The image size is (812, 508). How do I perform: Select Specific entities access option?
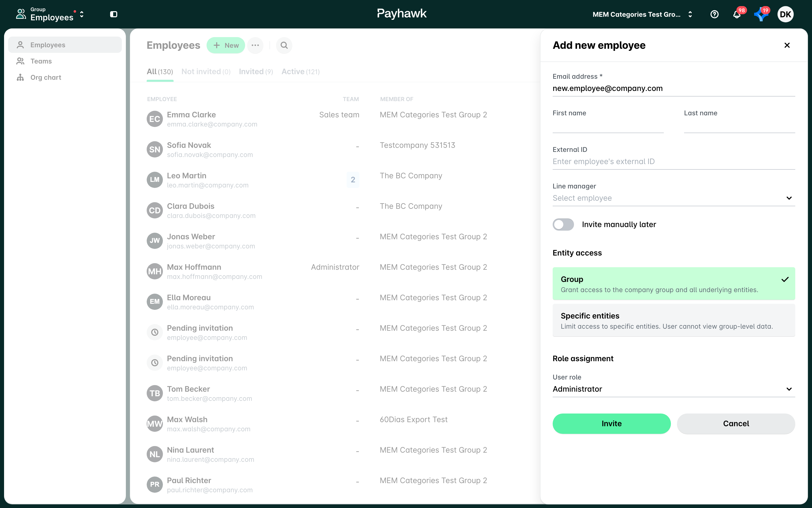click(674, 320)
